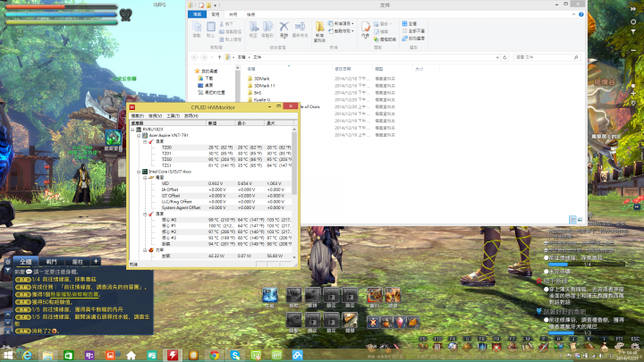Click the HWMonitor vertical scrollbar thumb
Viewport: 644px width, 362px height.
click(294, 164)
